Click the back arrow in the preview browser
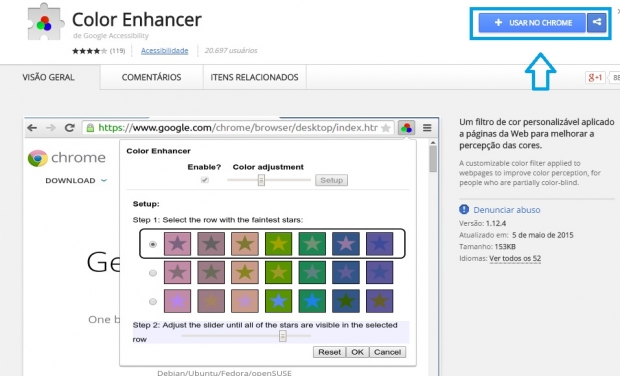This screenshot has height=376, width=620. tap(32, 128)
